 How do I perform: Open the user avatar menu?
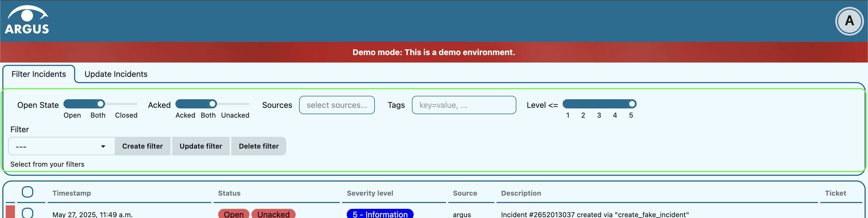tap(849, 21)
